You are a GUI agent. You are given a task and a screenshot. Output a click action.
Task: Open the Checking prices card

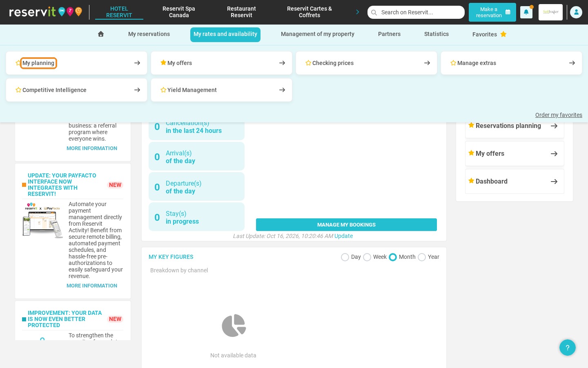[x=366, y=63]
